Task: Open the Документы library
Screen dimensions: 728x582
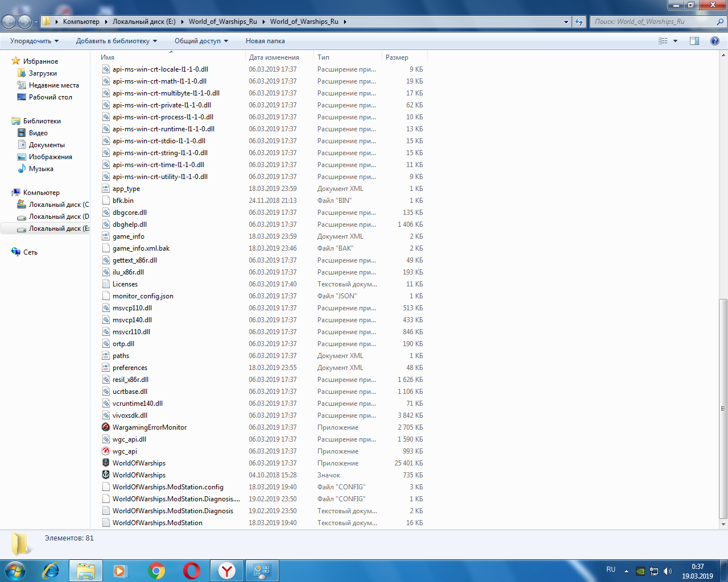Action: 47,145
